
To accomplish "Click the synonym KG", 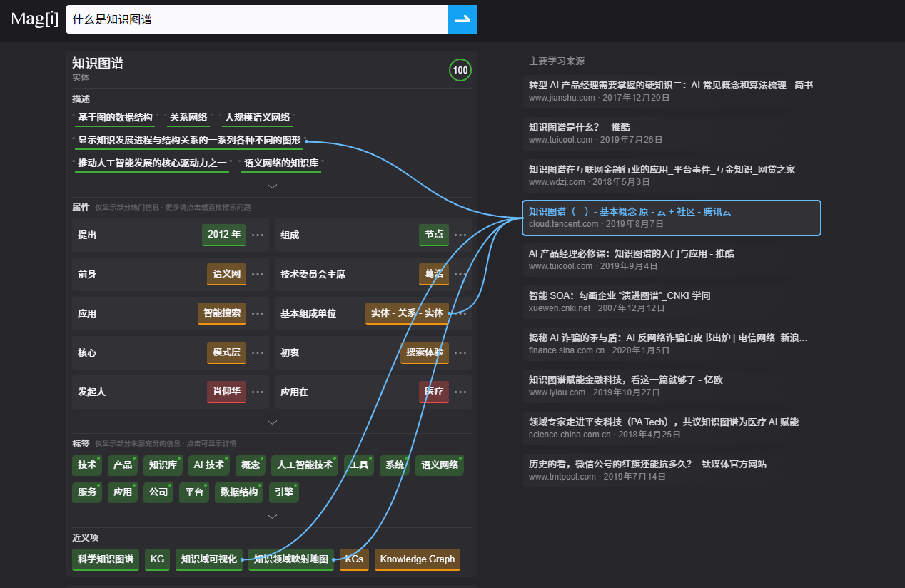I will click(x=158, y=559).
